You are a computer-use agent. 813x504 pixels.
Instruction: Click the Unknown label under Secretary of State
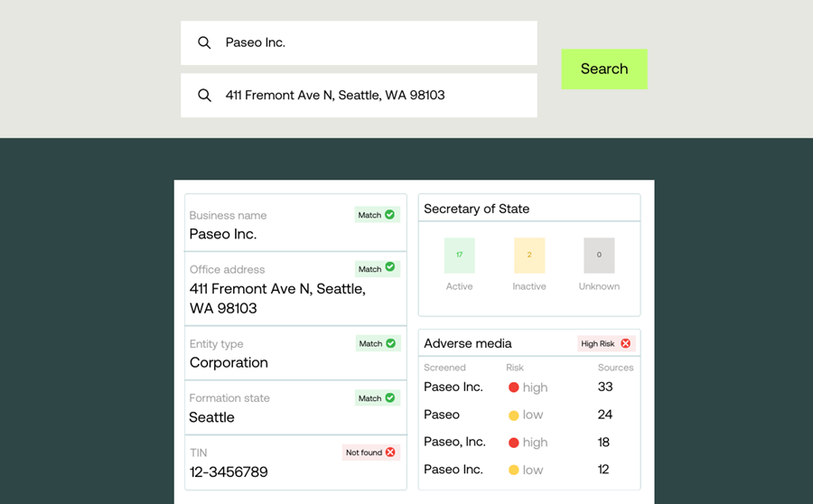pyautogui.click(x=599, y=286)
